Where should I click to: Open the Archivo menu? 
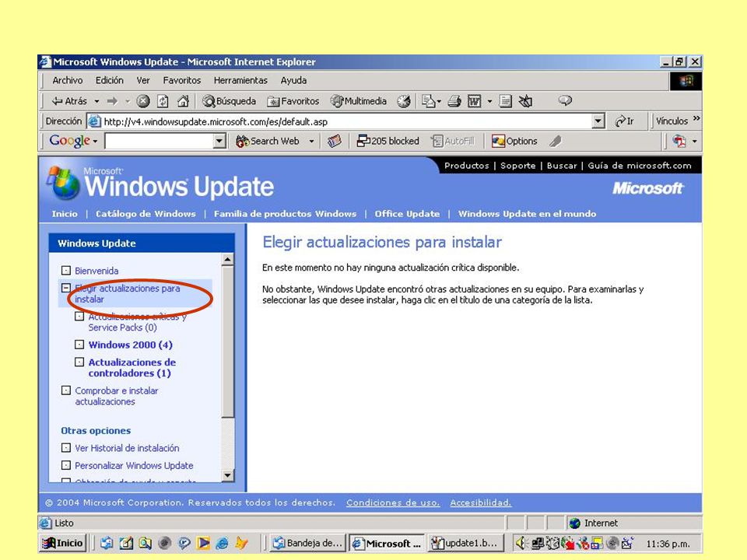click(68, 80)
